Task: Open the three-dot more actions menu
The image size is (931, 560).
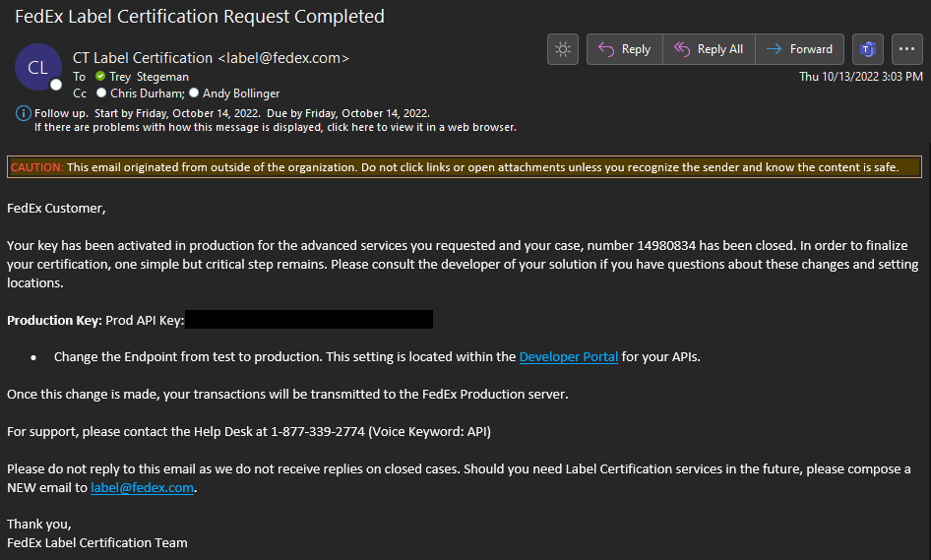Action: click(907, 49)
